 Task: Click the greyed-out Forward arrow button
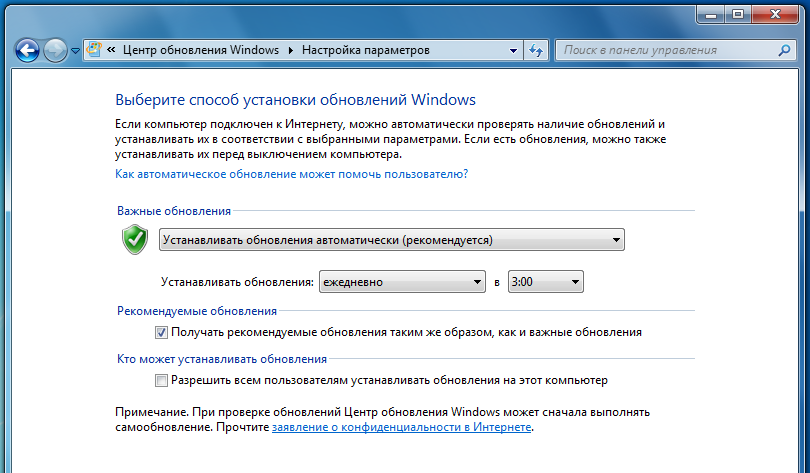55,51
